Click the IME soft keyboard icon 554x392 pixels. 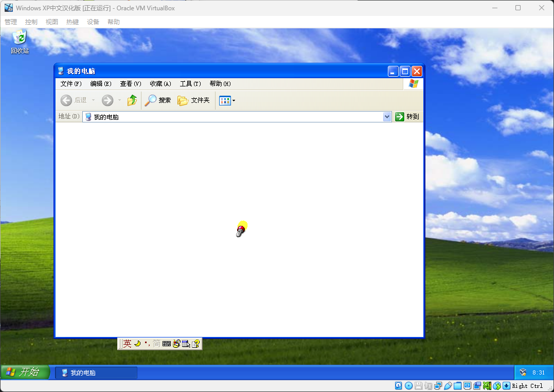click(x=167, y=344)
